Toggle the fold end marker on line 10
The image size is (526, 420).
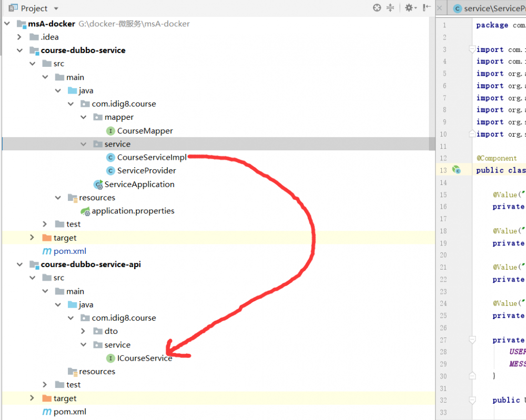pos(472,134)
